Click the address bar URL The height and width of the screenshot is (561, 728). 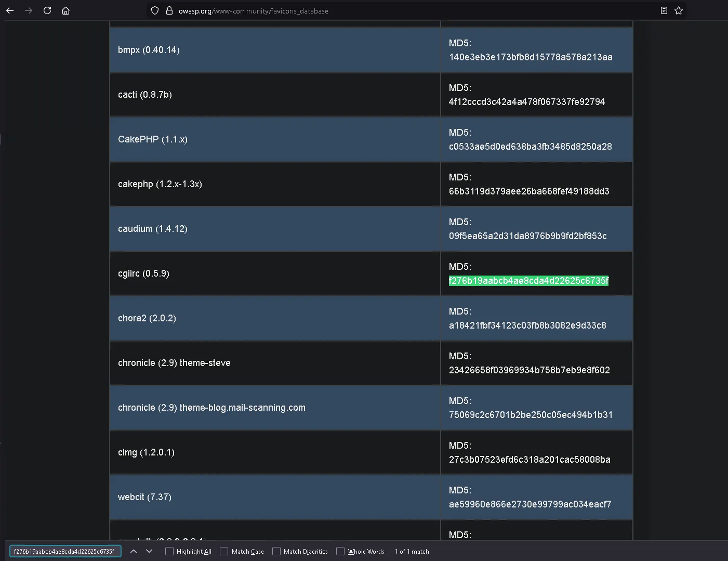(x=253, y=10)
